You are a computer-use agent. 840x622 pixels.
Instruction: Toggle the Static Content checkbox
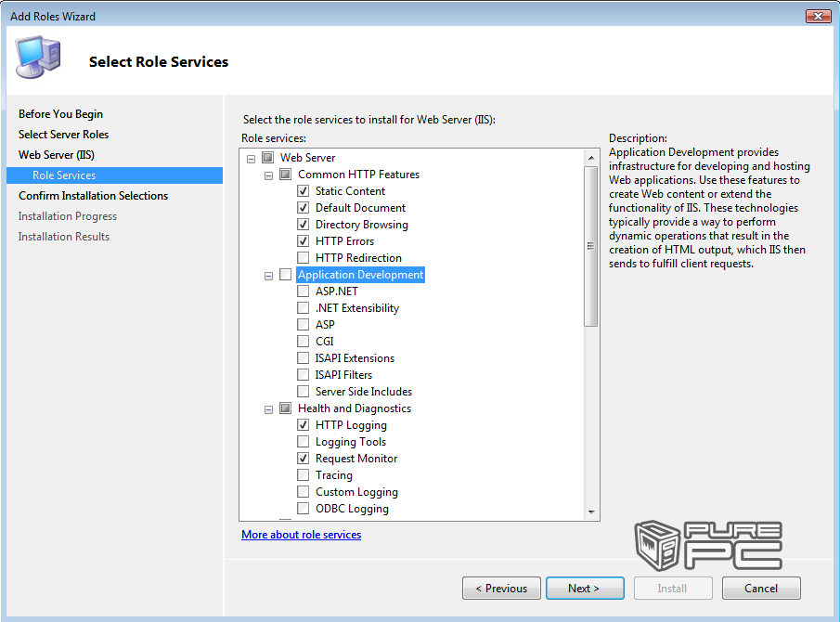point(304,190)
